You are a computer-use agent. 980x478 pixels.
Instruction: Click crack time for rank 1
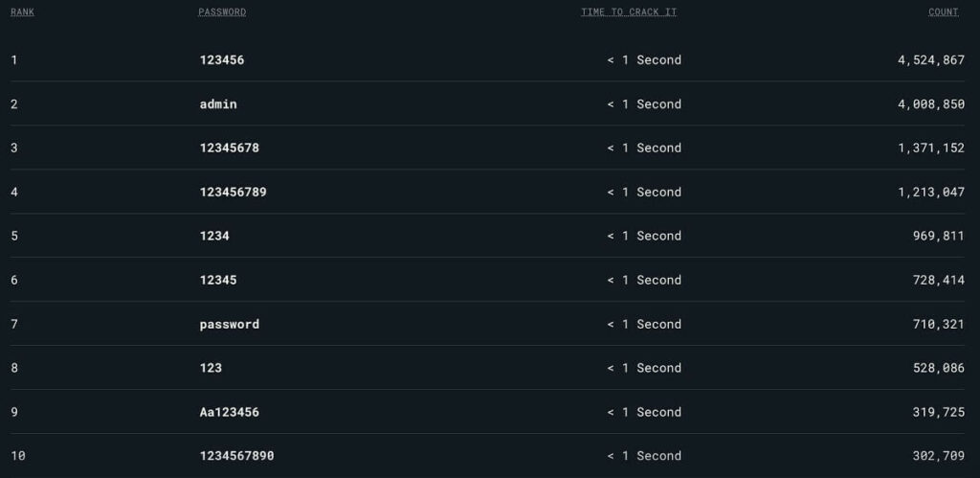click(644, 60)
